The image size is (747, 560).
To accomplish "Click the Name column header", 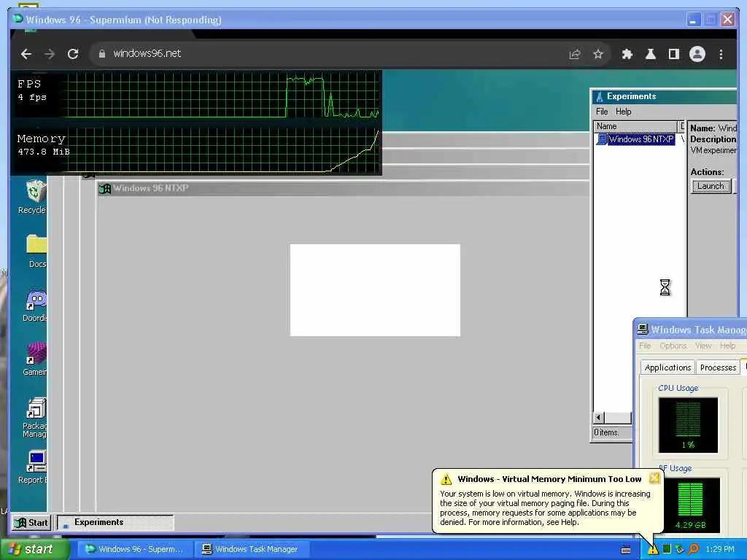I will pyautogui.click(x=636, y=126).
